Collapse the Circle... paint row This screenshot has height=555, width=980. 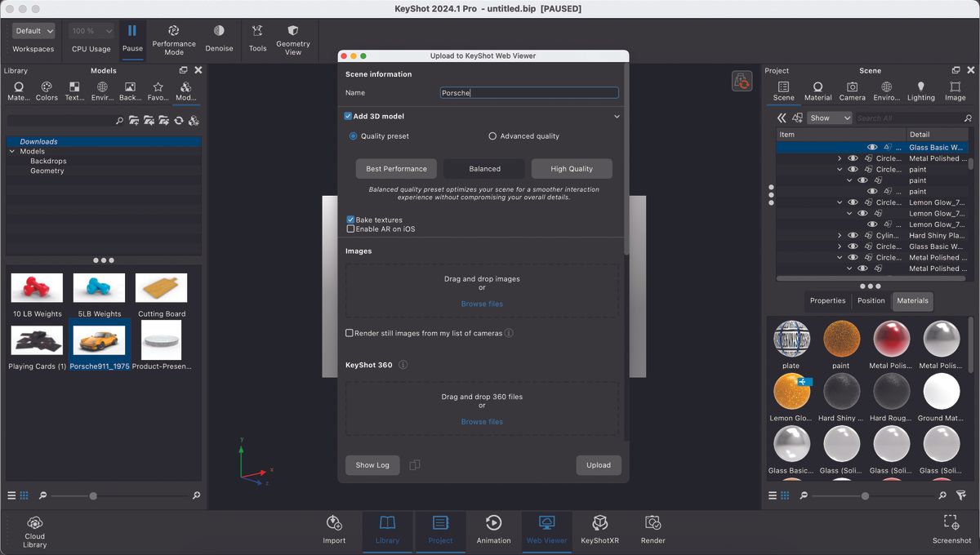click(840, 169)
